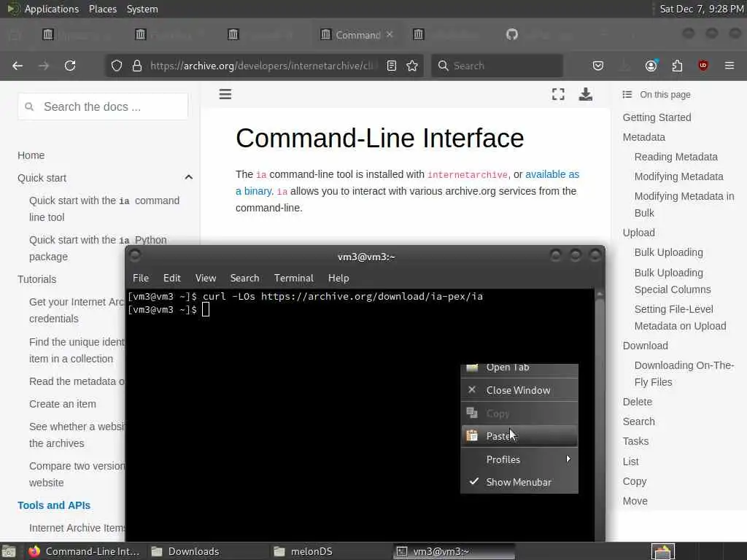The image size is (747, 560).
Task: Click the vm3@vm3 terminal taskbar item
Action: [454, 551]
